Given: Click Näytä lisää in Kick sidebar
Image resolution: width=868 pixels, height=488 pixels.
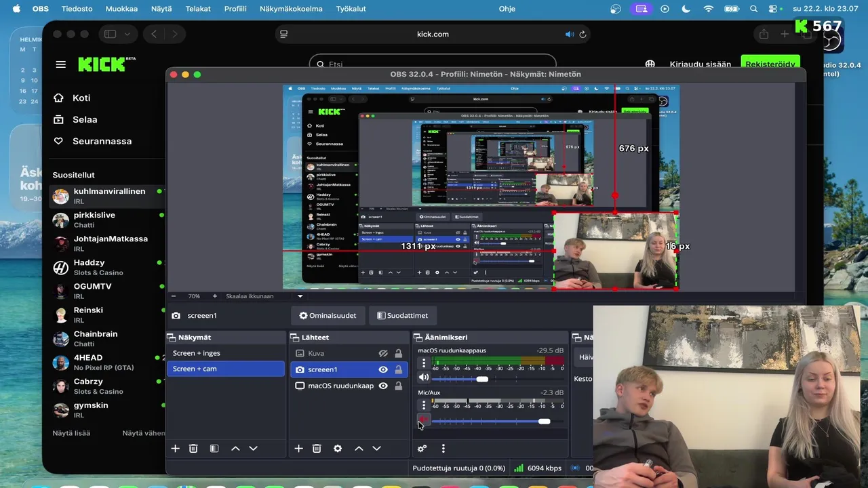Looking at the screenshot, I should pyautogui.click(x=71, y=433).
